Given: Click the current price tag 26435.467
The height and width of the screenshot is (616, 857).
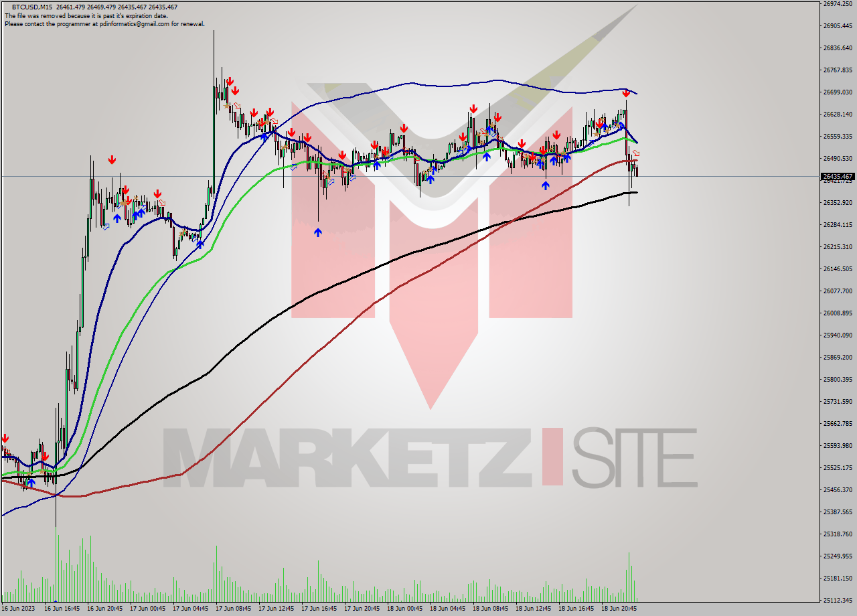Looking at the screenshot, I should [x=837, y=177].
